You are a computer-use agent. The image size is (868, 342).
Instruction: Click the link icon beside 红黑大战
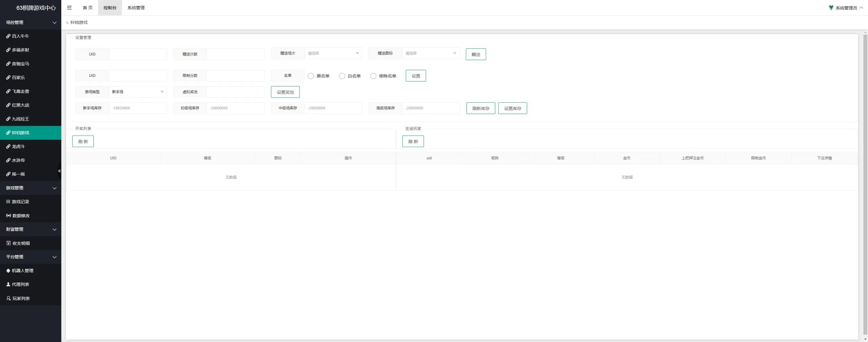[8, 105]
